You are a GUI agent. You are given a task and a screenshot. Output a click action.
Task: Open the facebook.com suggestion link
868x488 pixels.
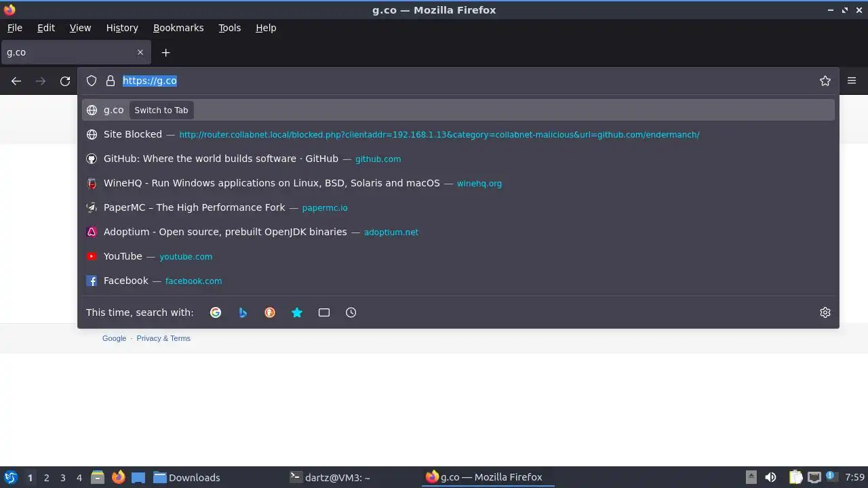click(193, 281)
